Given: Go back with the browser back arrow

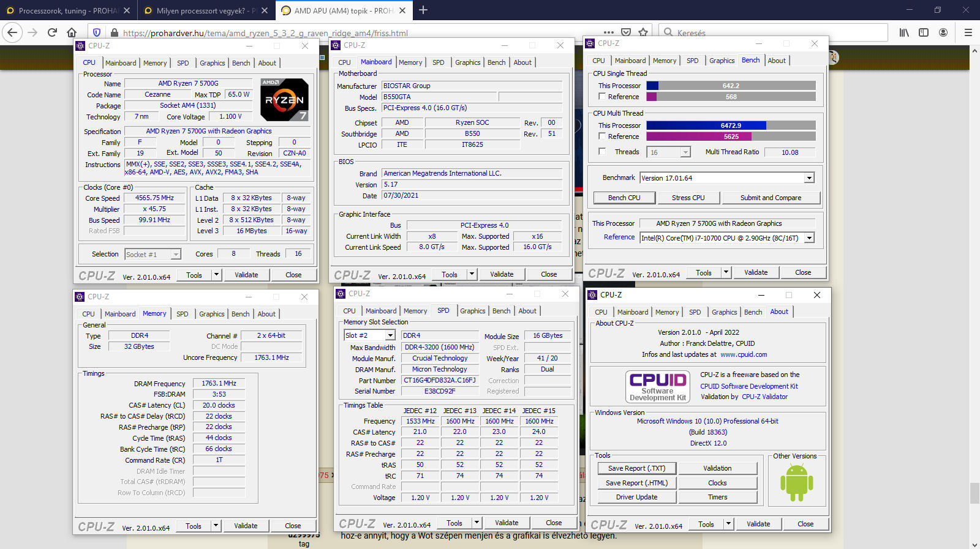Looking at the screenshot, I should pyautogui.click(x=12, y=32).
